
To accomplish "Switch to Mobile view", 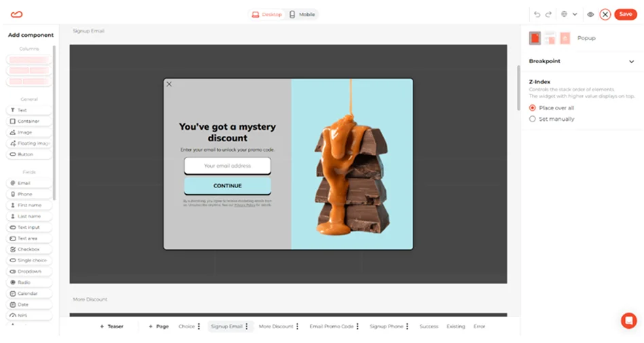I will (302, 14).
